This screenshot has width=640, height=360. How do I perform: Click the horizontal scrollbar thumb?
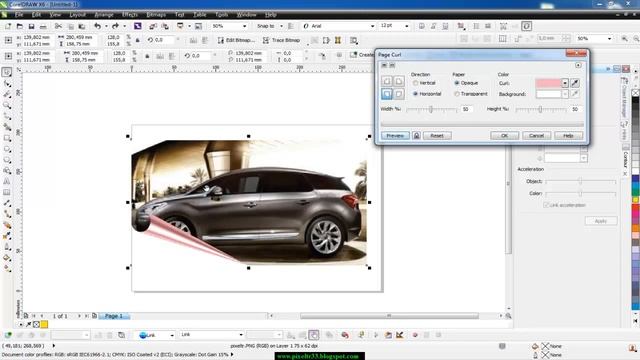click(389, 316)
